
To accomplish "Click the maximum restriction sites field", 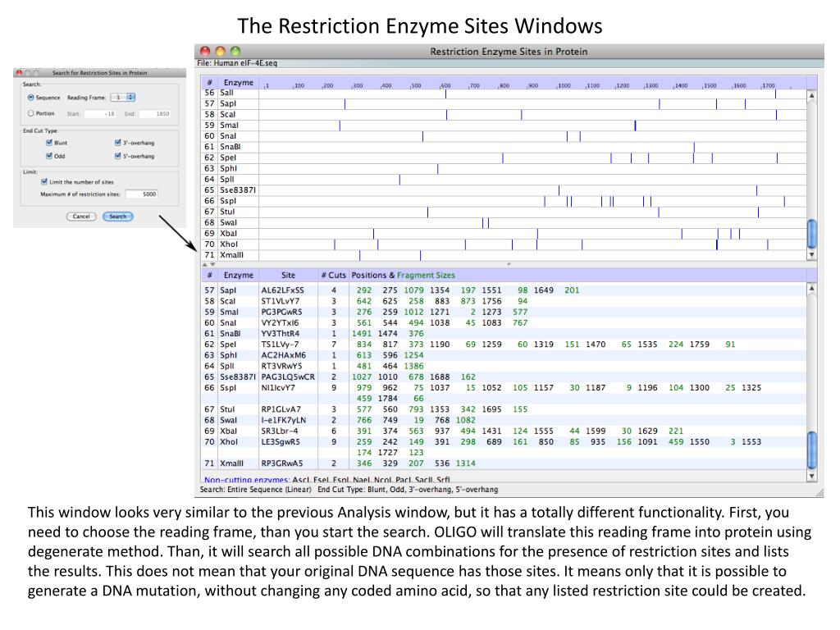I will [142, 194].
